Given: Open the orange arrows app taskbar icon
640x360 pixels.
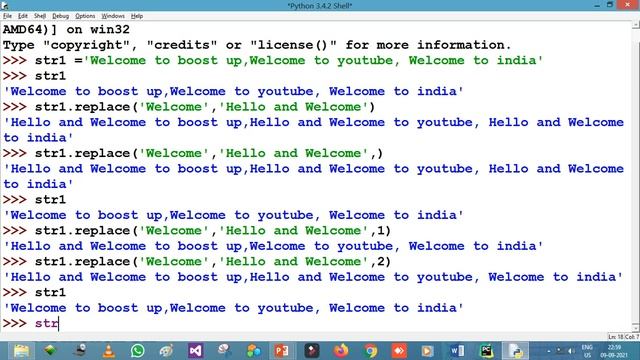Looking at the screenshot, I should point(399,351).
